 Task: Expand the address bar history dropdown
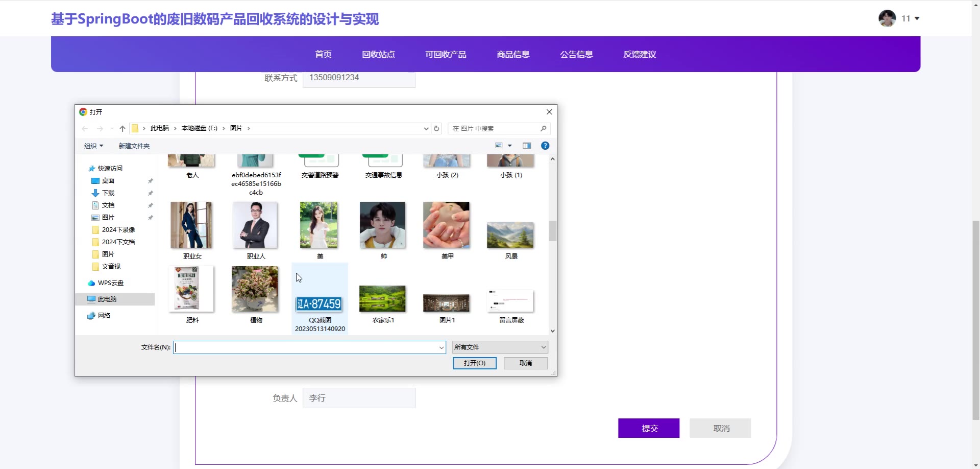[x=426, y=129]
